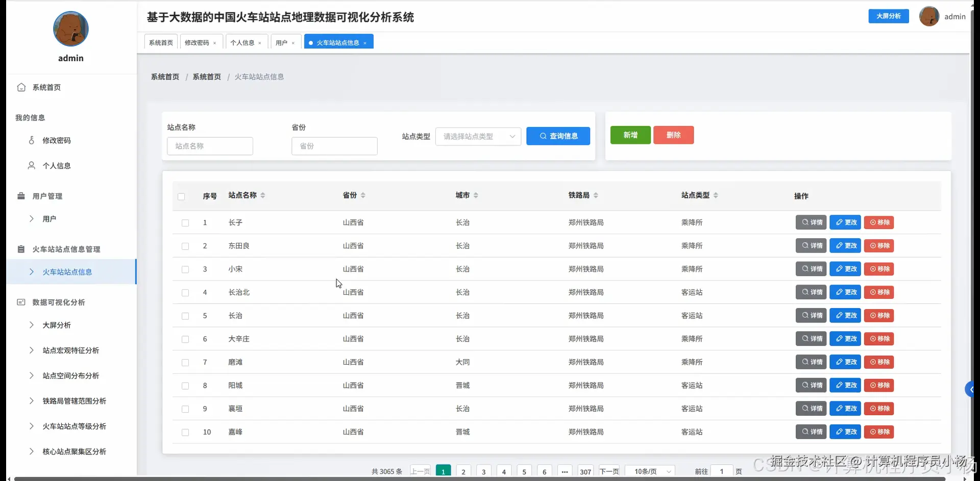This screenshot has width=980, height=481.
Task: Toggle the select-all header checkbox
Action: point(181,196)
